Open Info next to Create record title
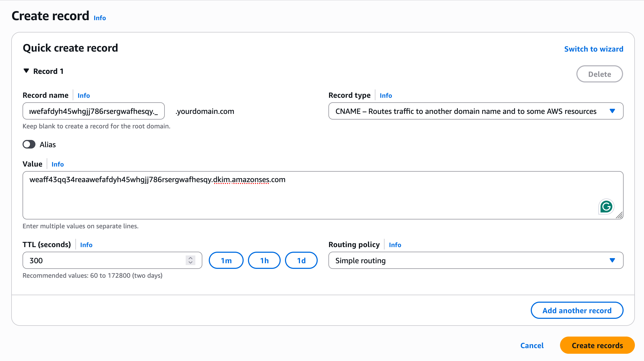The image size is (644, 361). [100, 18]
